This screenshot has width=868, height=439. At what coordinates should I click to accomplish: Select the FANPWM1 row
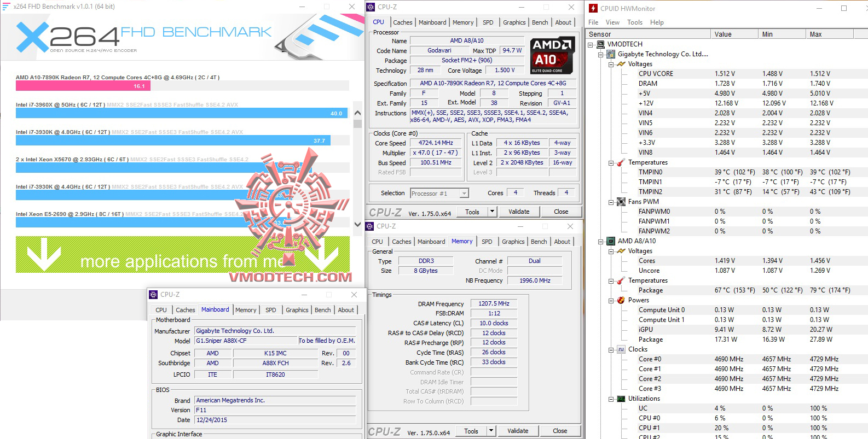pyautogui.click(x=726, y=221)
